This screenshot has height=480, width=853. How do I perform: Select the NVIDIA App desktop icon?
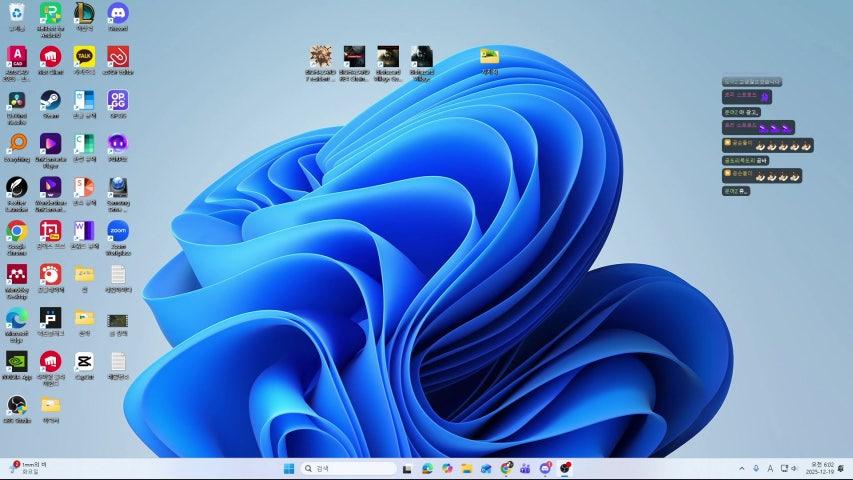pyautogui.click(x=16, y=361)
